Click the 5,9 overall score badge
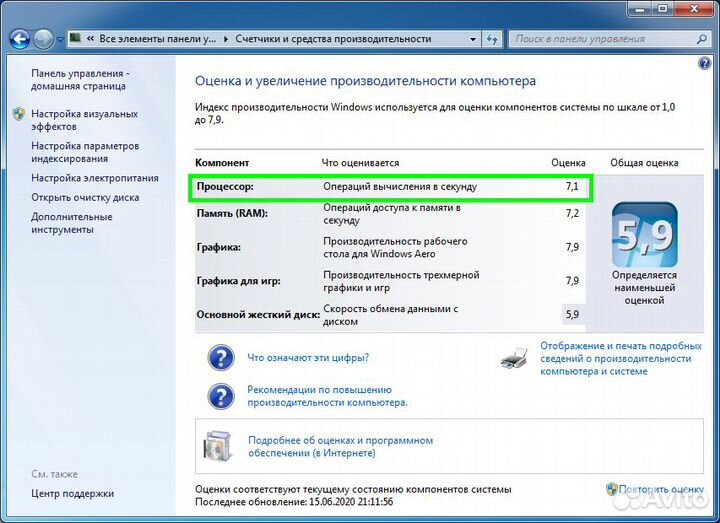Viewport: 720px width, 523px height. 644,235
